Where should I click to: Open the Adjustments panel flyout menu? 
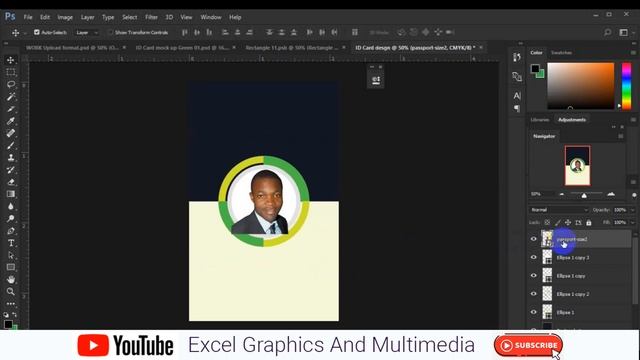633,120
